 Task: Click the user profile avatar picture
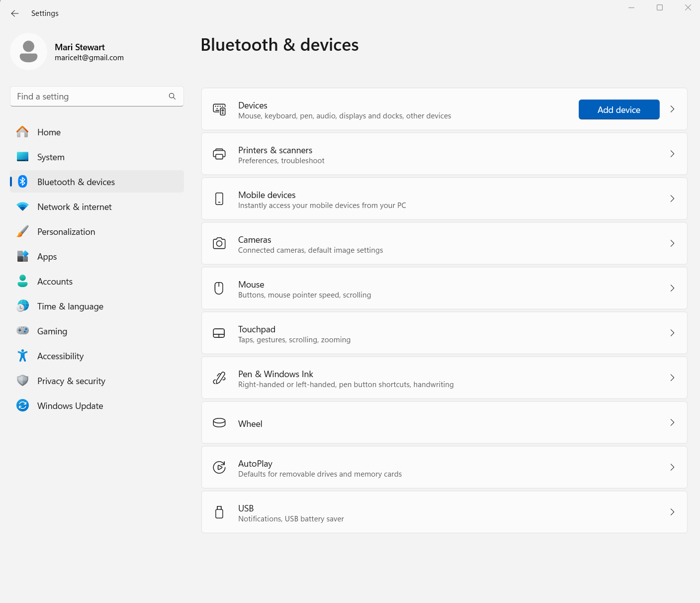click(28, 52)
